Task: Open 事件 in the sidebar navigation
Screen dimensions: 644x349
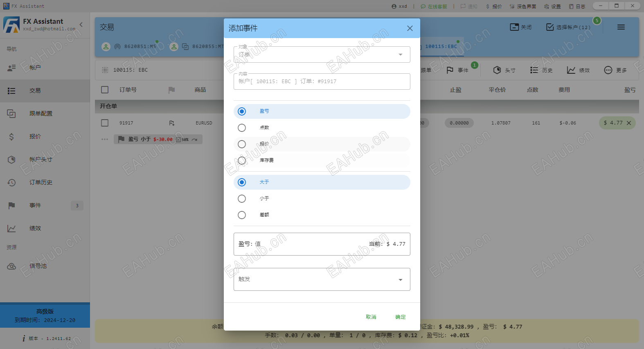Action: coord(45,205)
